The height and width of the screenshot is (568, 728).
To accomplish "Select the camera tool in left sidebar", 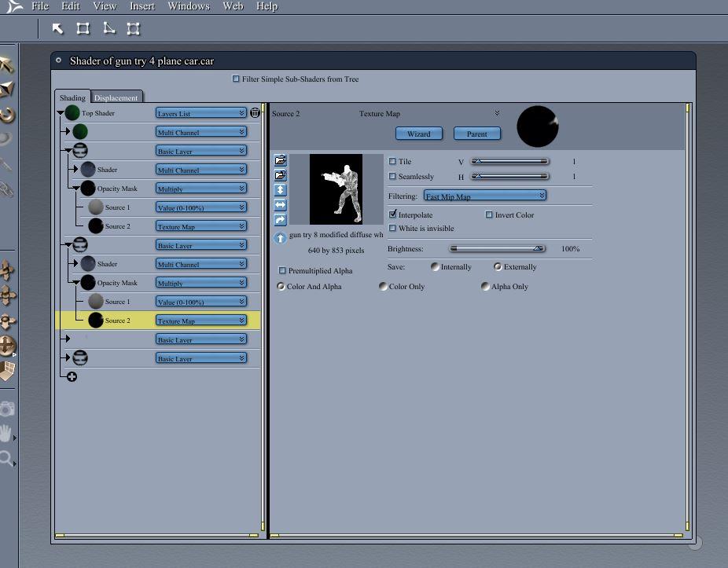I will pos(7,409).
